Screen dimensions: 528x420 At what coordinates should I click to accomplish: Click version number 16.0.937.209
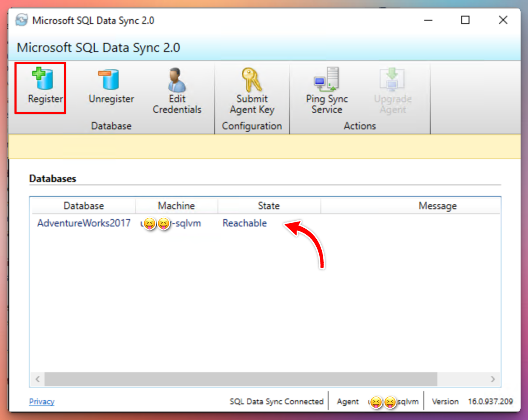[490, 401]
